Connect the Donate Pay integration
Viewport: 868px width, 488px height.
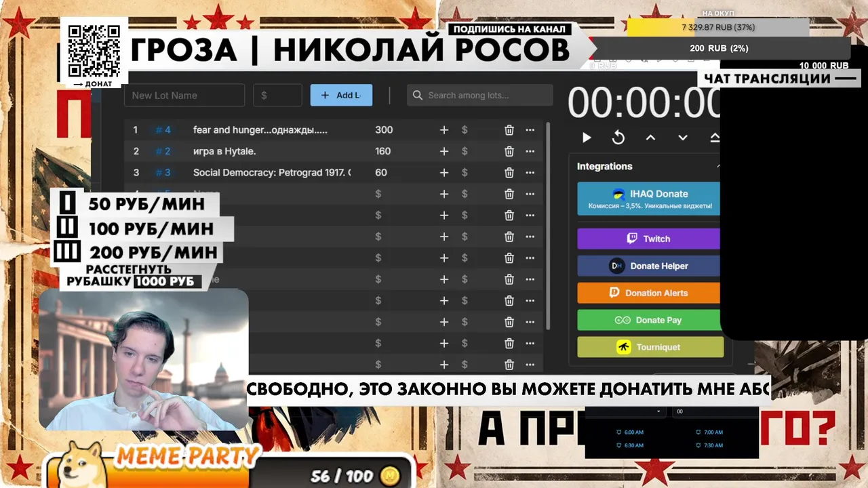pyautogui.click(x=649, y=320)
